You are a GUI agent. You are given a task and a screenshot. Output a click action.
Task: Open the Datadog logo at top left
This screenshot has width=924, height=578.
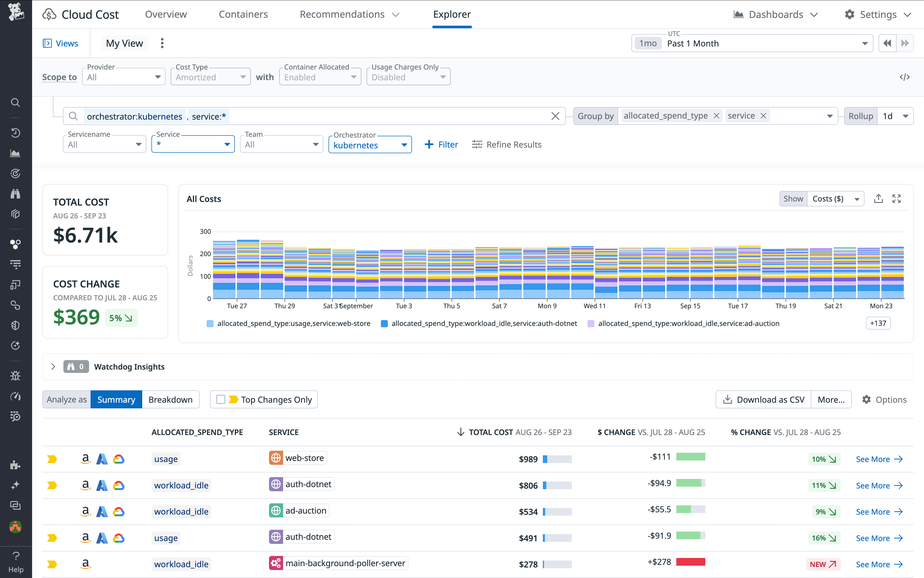[x=16, y=13]
